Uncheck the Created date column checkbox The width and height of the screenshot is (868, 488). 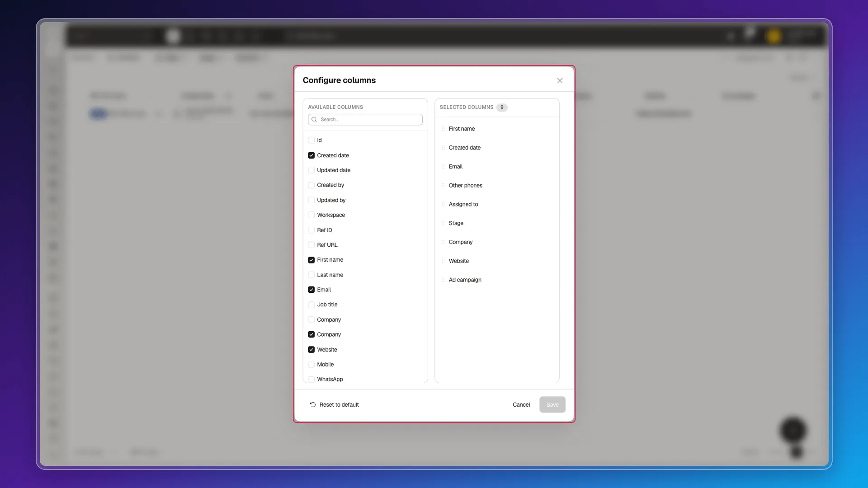point(311,155)
